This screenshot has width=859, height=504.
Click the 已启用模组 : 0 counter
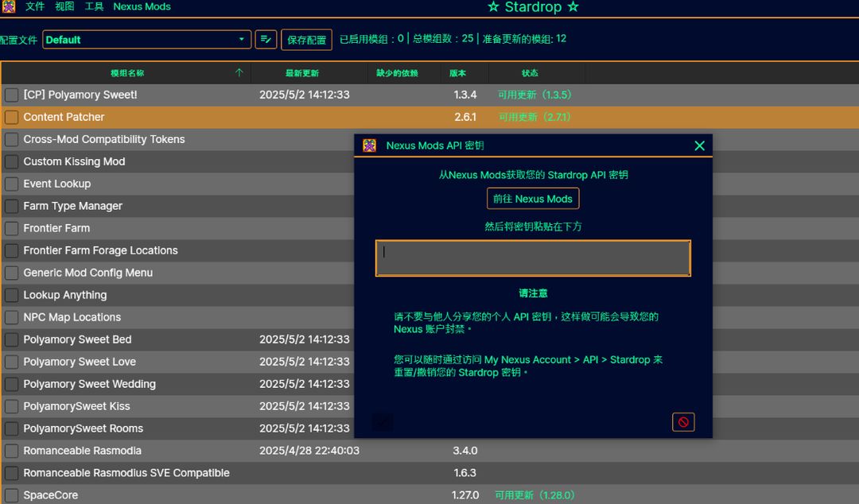click(371, 39)
